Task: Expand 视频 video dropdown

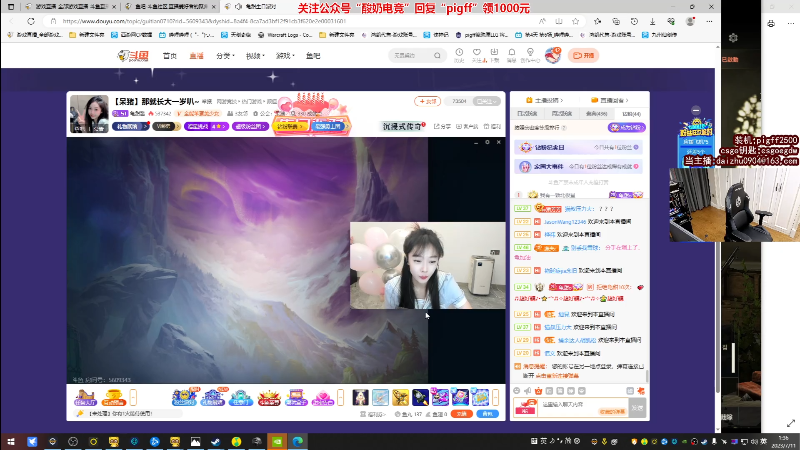Action: coord(255,56)
